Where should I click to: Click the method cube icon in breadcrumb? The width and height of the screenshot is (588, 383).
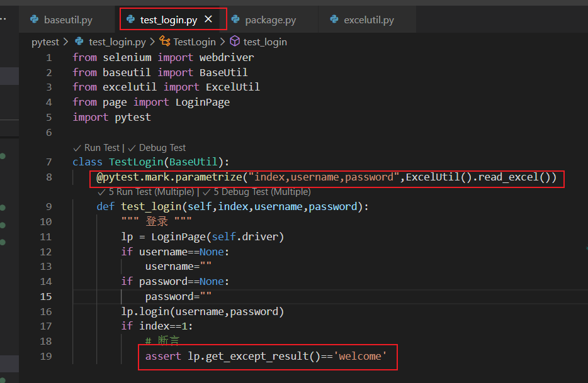pos(235,41)
